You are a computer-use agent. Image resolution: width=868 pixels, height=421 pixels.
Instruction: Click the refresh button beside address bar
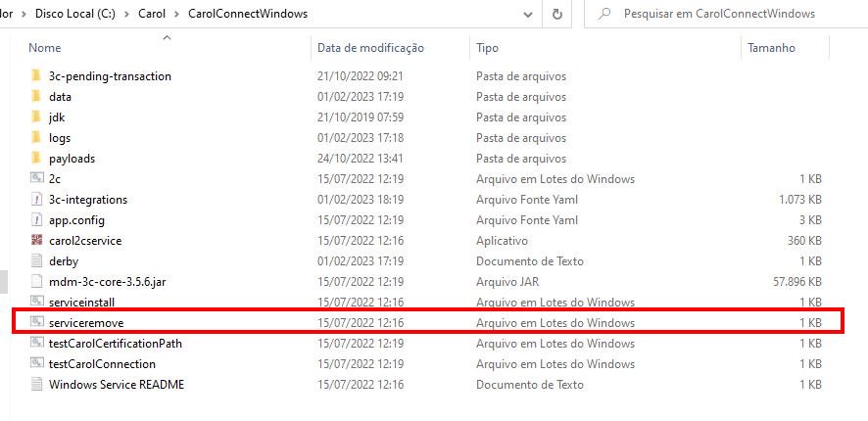point(557,15)
